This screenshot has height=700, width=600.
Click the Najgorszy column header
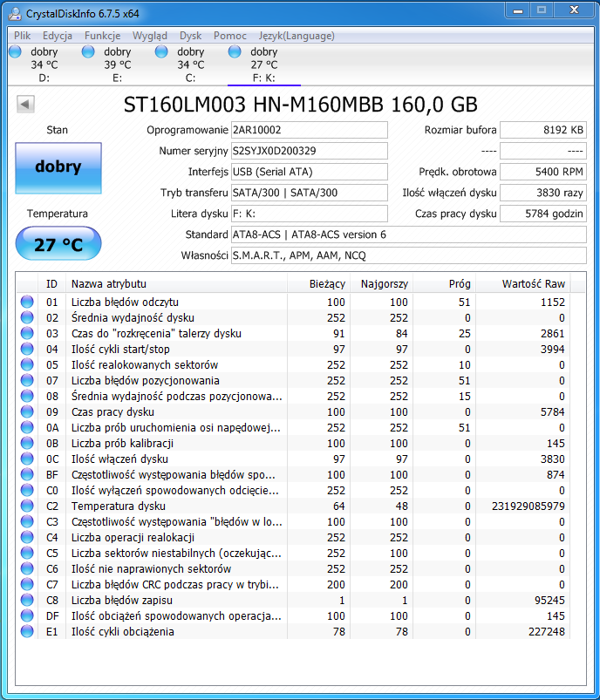pyautogui.click(x=381, y=284)
